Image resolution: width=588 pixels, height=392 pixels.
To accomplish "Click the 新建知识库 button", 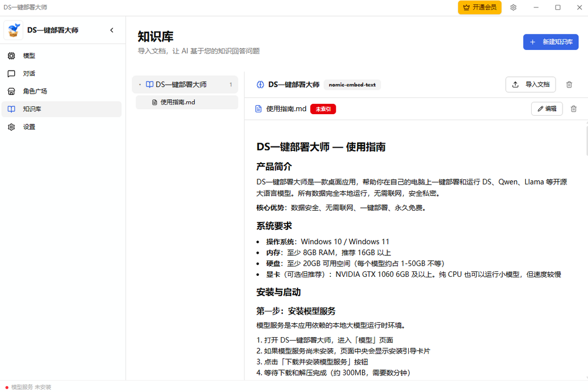I will (551, 42).
